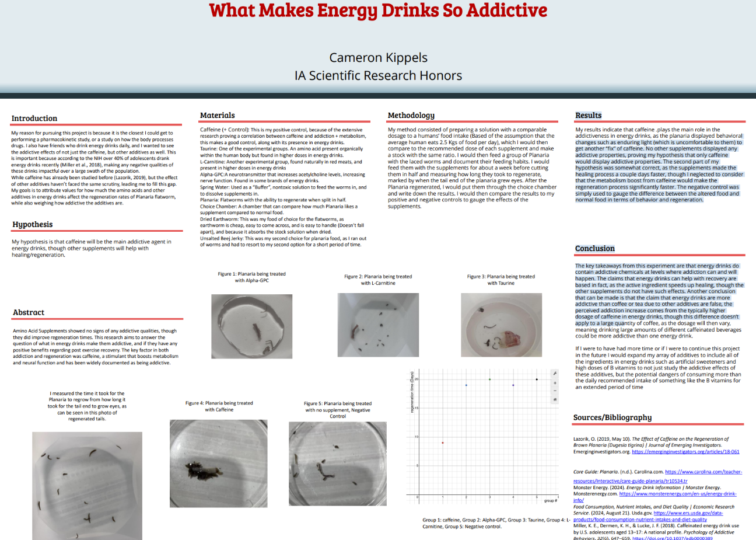
Task: Click the 'Group 1: caffeine, Group 2' graph legend text
Action: pos(496,523)
